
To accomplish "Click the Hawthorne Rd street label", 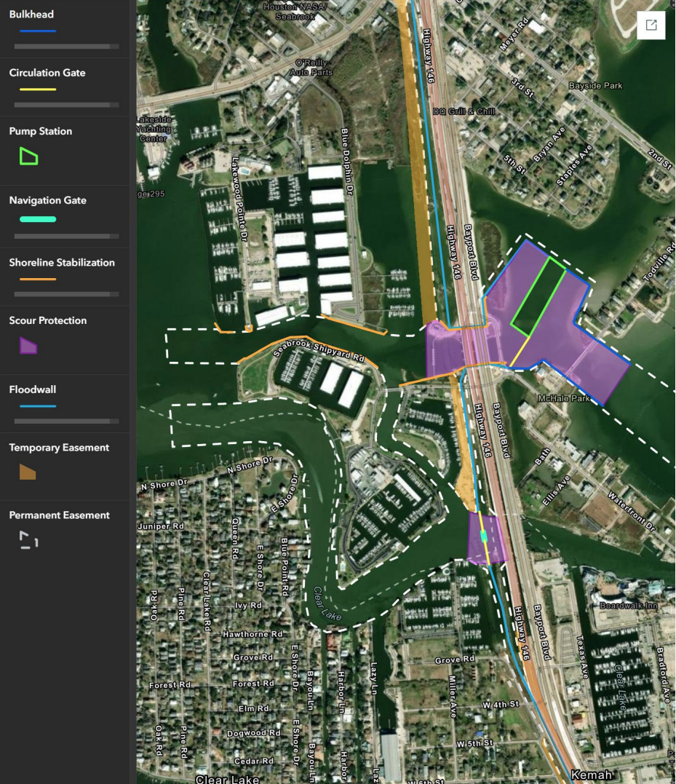I will tap(252, 634).
